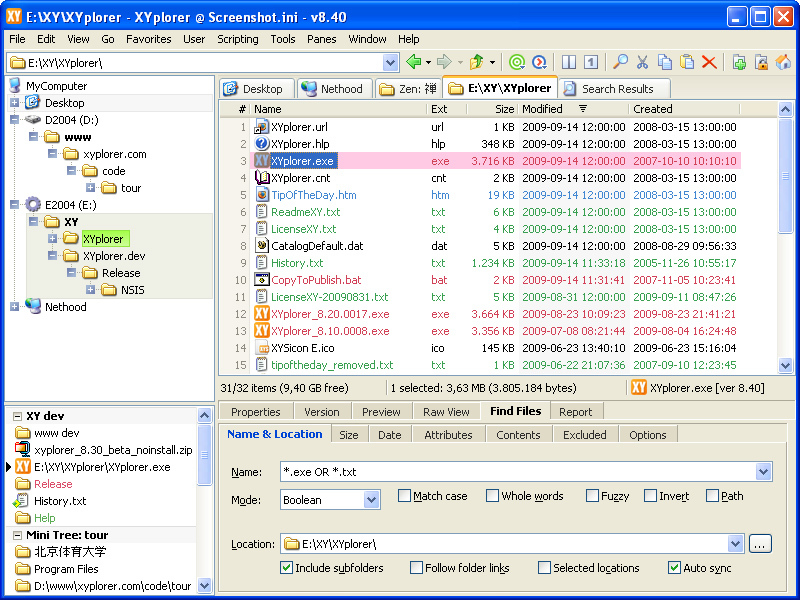Click the red Delete X icon

click(x=709, y=62)
